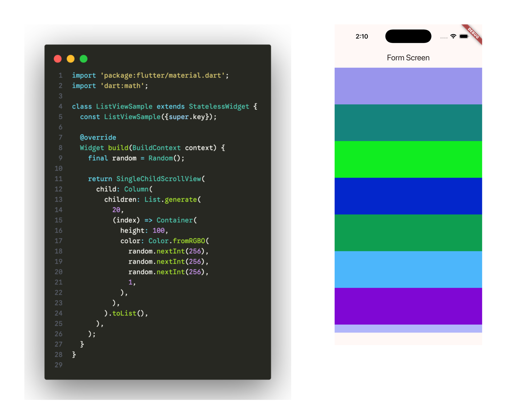Tap the medium green color block

408,233
